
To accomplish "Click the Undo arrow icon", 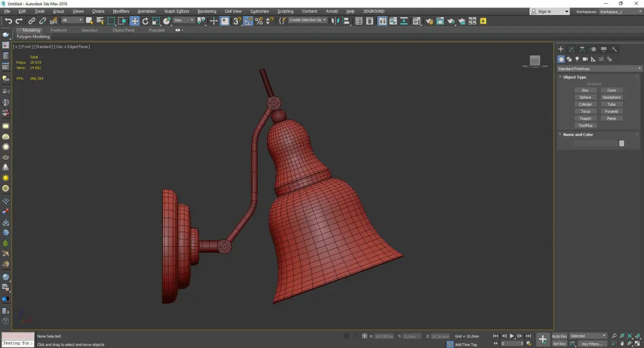I will tap(8, 21).
